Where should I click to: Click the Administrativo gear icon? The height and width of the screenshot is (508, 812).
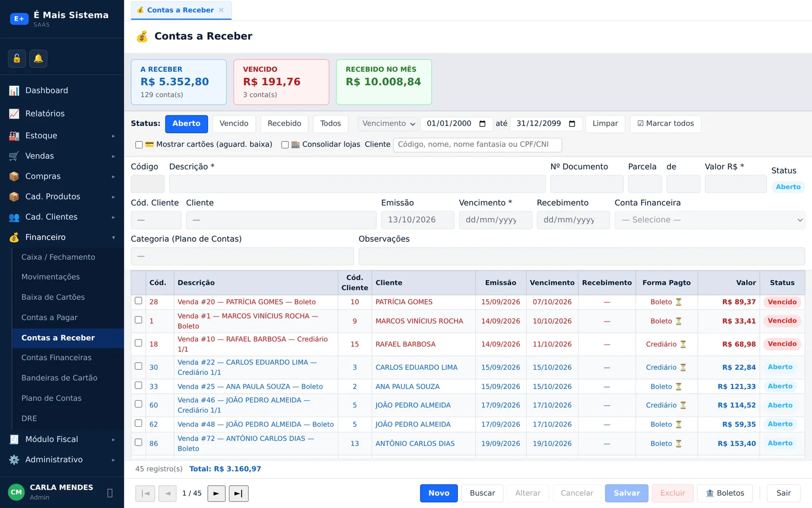pyautogui.click(x=14, y=460)
